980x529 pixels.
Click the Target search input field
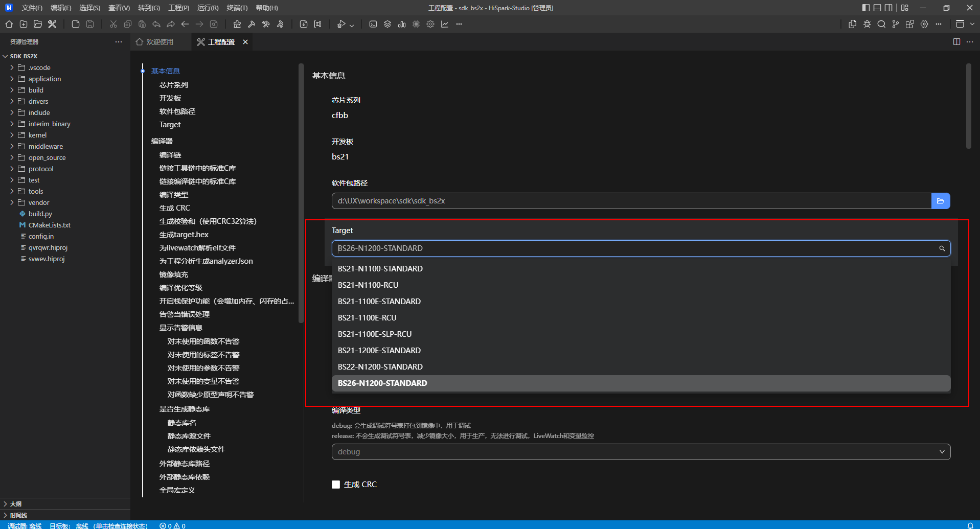[634, 248]
